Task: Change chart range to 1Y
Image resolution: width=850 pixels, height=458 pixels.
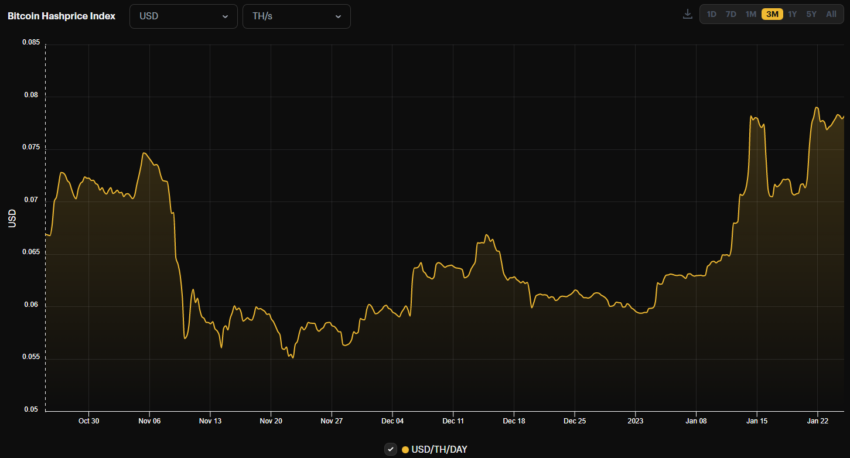Action: pyautogui.click(x=792, y=14)
